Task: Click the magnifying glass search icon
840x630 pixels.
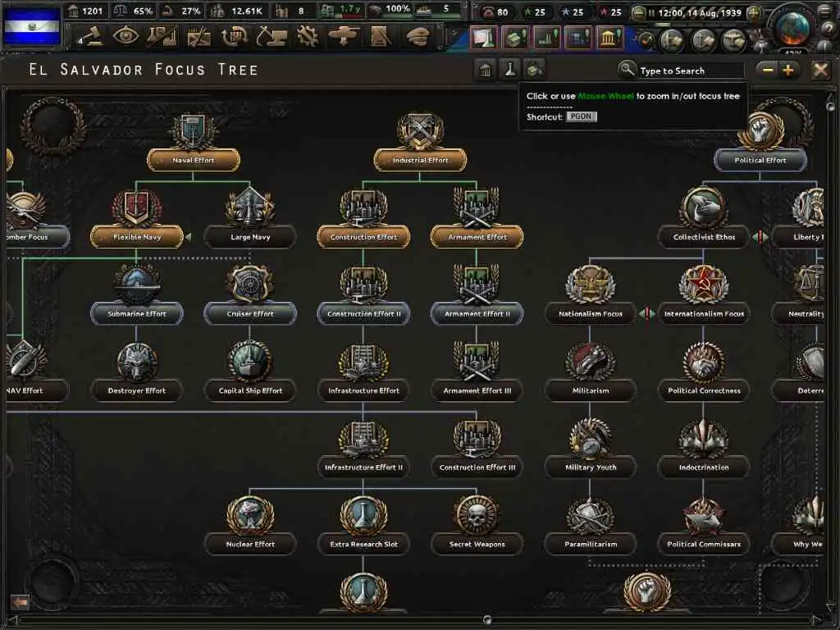Action: tap(626, 70)
